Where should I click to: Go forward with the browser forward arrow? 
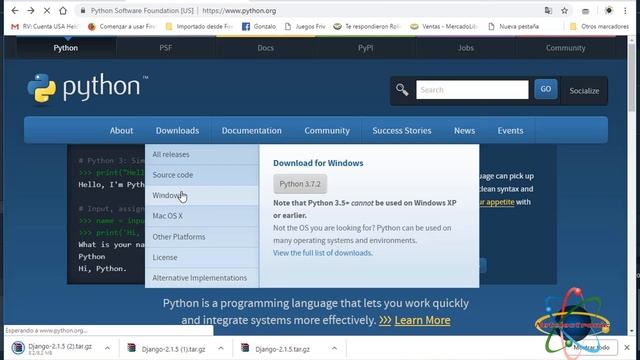point(31,11)
